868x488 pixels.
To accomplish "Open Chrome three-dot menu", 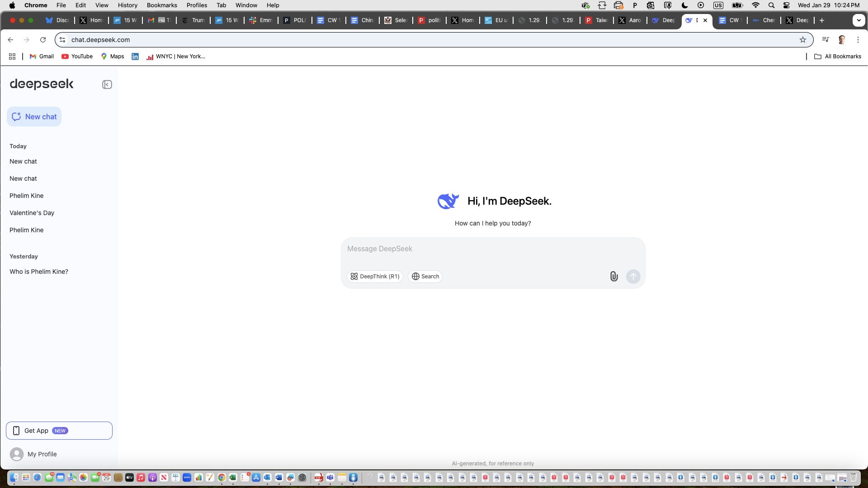I will pyautogui.click(x=858, y=40).
